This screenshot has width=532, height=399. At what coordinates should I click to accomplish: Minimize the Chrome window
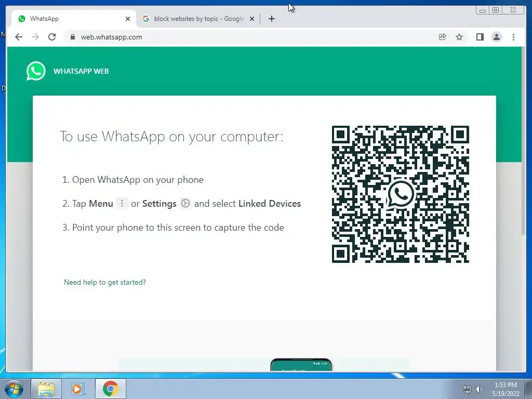483,10
